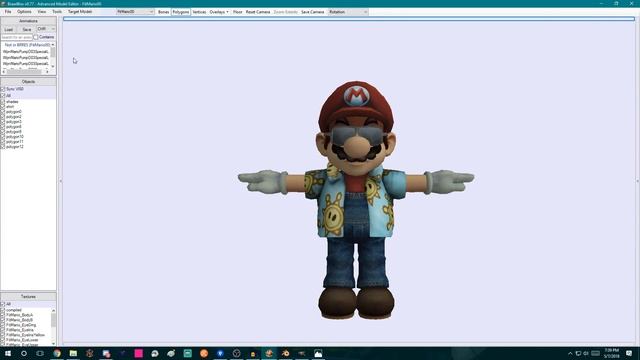Open Task View on the taskbar
This screenshot has width=640, height=360.
pos(40,353)
